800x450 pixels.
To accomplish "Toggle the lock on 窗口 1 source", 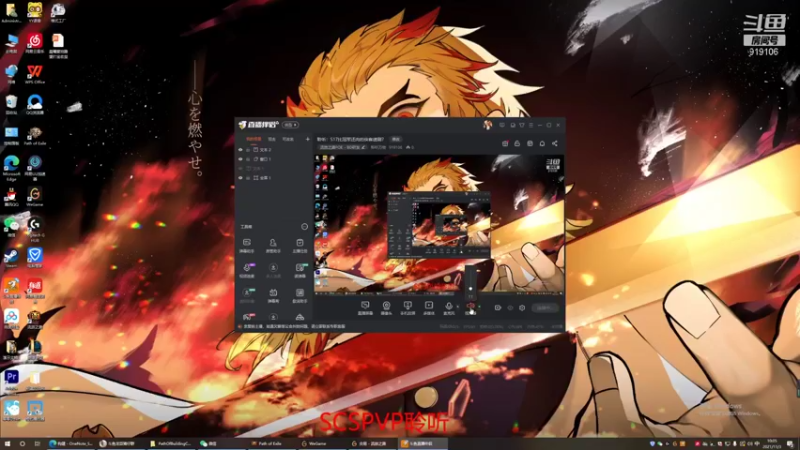I will [x=248, y=159].
